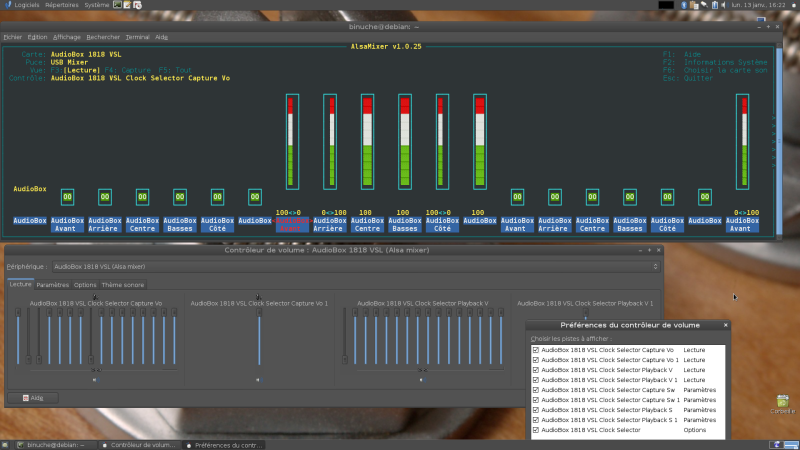The height and width of the screenshot is (450, 800).
Task: Toggle the channel lock icon under Playback V sliders
Action: click(422, 370)
